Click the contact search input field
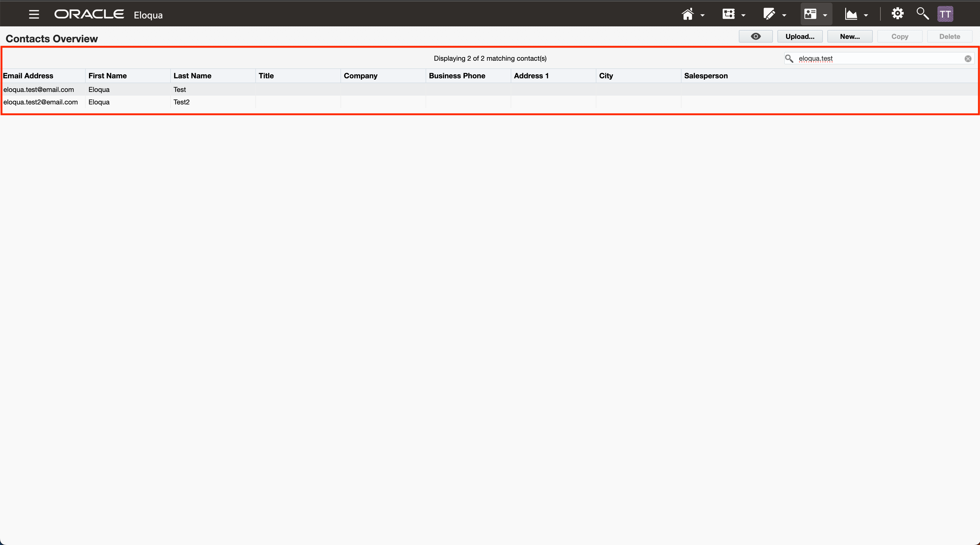 [879, 58]
